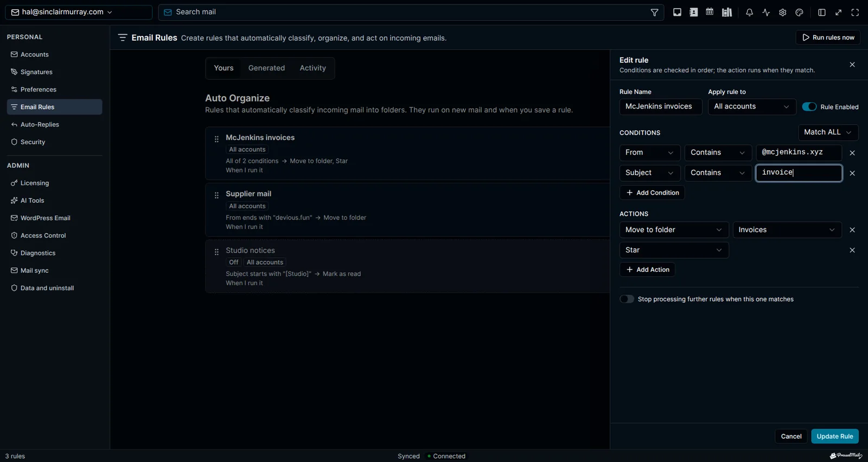Viewport: 868px width, 462px height.
Task: Click the Update Rule button
Action: [835, 437]
